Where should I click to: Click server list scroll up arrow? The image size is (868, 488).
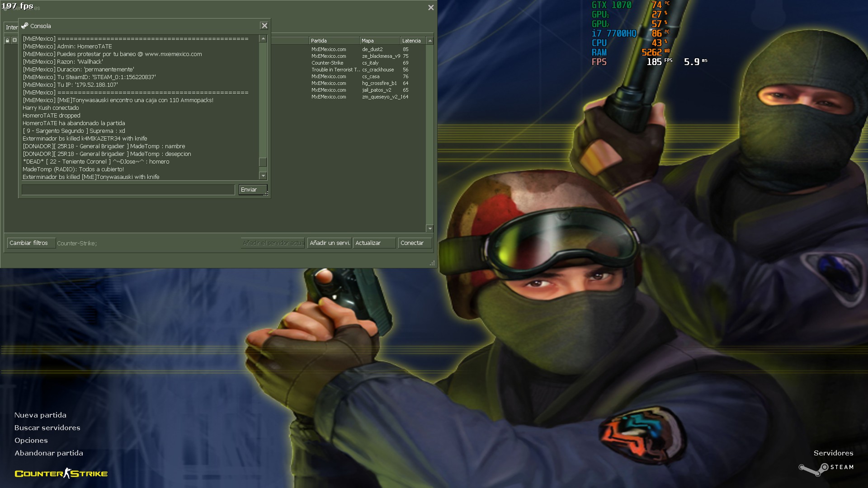pos(430,41)
